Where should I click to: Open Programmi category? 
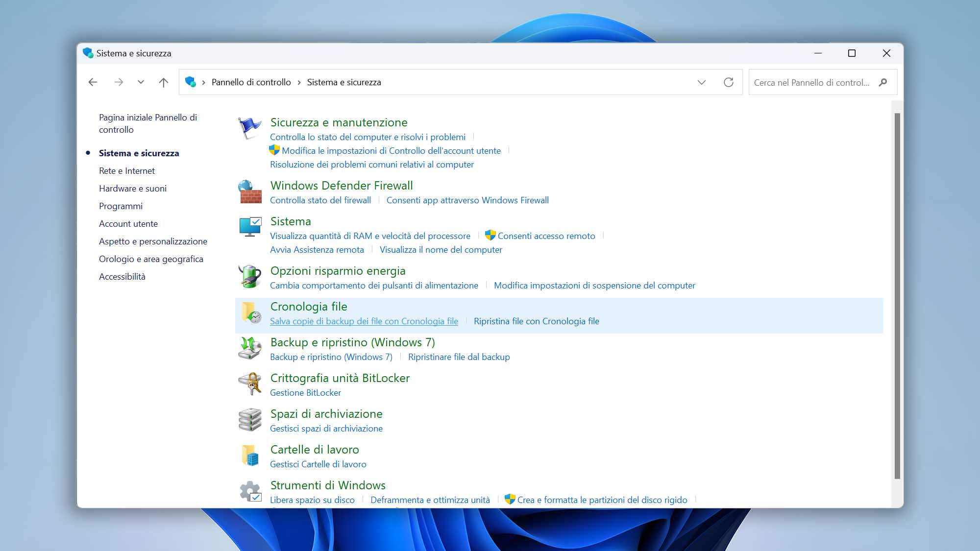[x=121, y=206]
